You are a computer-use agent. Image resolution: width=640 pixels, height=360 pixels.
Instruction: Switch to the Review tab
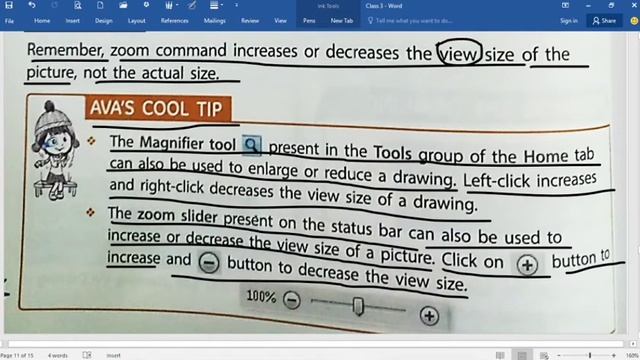pos(250,21)
